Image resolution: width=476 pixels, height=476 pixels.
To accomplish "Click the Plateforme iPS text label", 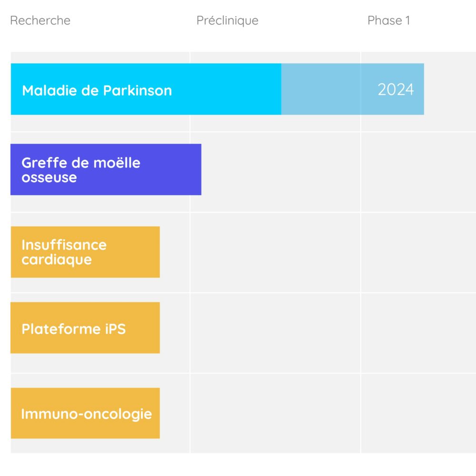I will (73, 329).
